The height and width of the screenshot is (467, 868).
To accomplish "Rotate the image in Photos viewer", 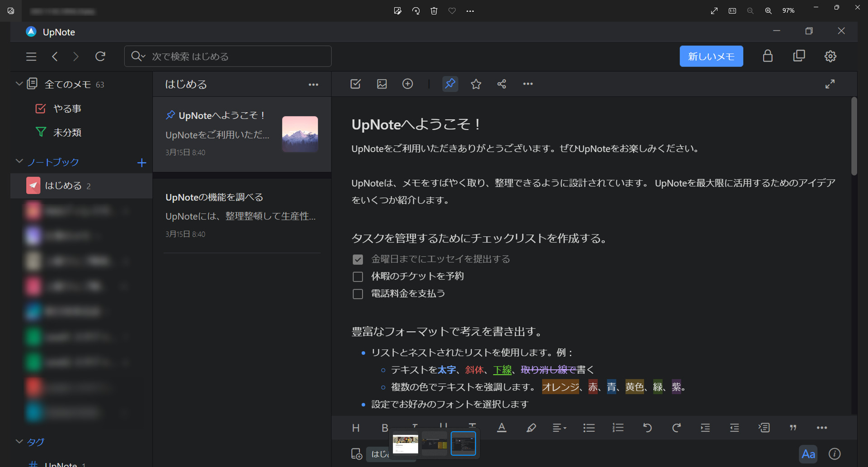I will tap(416, 11).
